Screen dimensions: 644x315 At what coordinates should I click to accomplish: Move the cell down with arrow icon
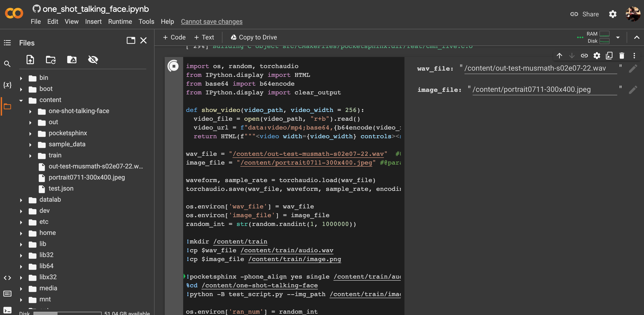point(572,55)
